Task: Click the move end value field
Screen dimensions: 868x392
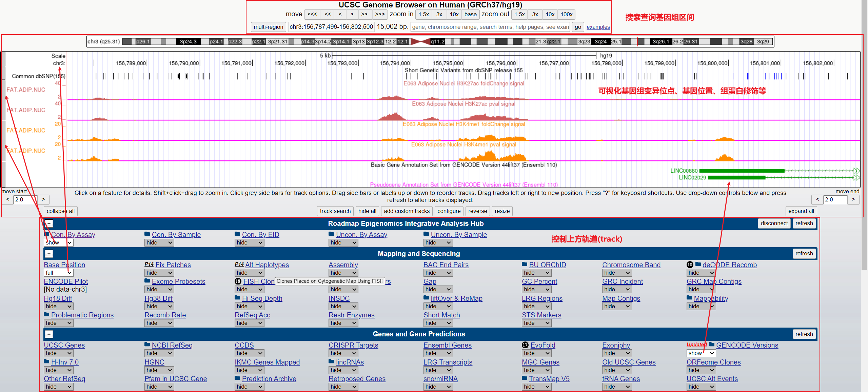Action: click(x=835, y=200)
